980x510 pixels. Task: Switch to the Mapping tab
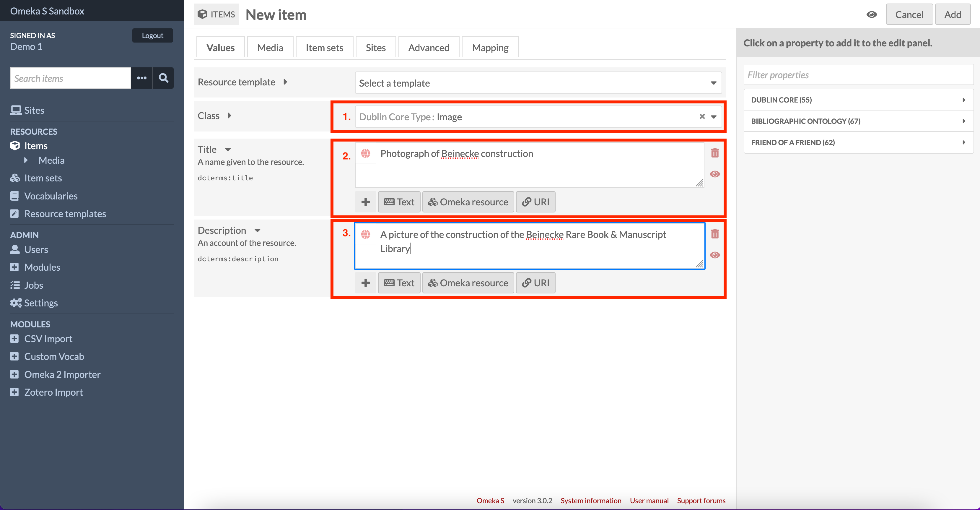pos(490,48)
